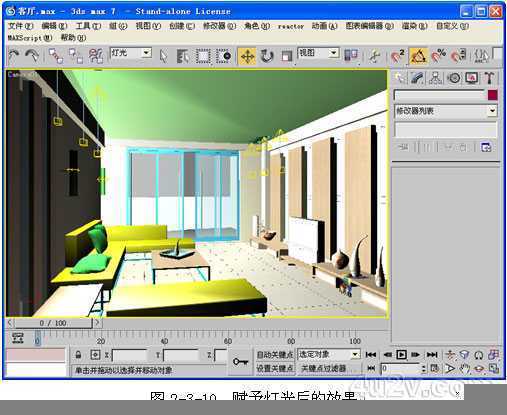Click the Previous Frame playback button
507x415 pixels.
pyautogui.click(x=387, y=355)
